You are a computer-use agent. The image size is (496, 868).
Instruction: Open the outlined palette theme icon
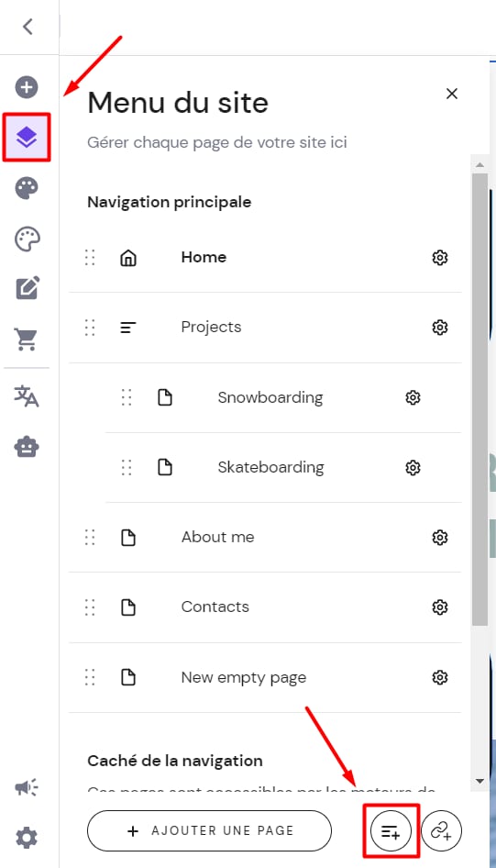tap(27, 239)
